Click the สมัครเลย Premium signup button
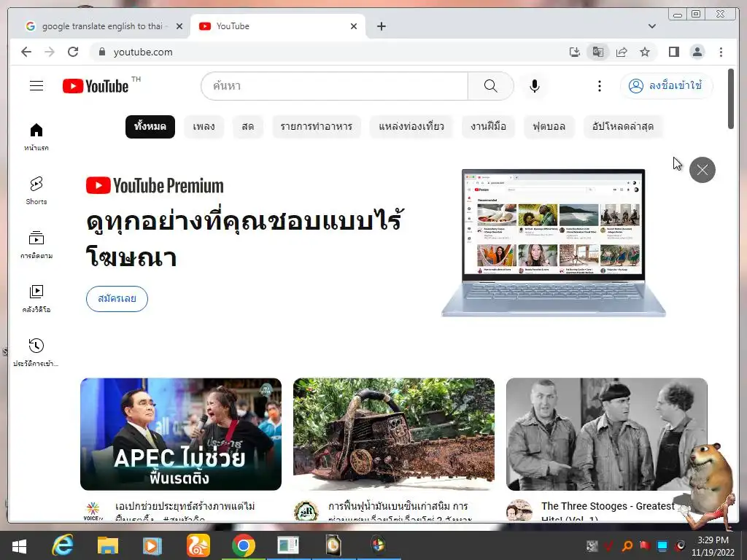Viewport: 747px width, 560px height. [117, 298]
